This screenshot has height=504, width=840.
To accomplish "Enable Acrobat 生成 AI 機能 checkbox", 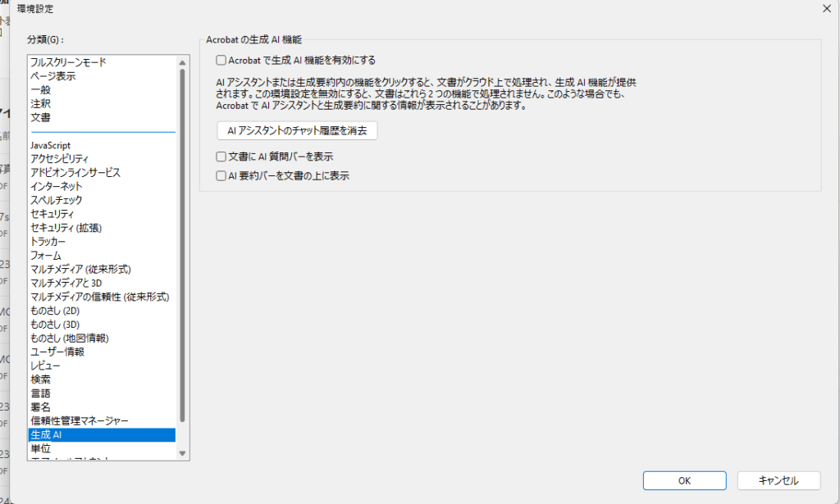I will pos(221,60).
